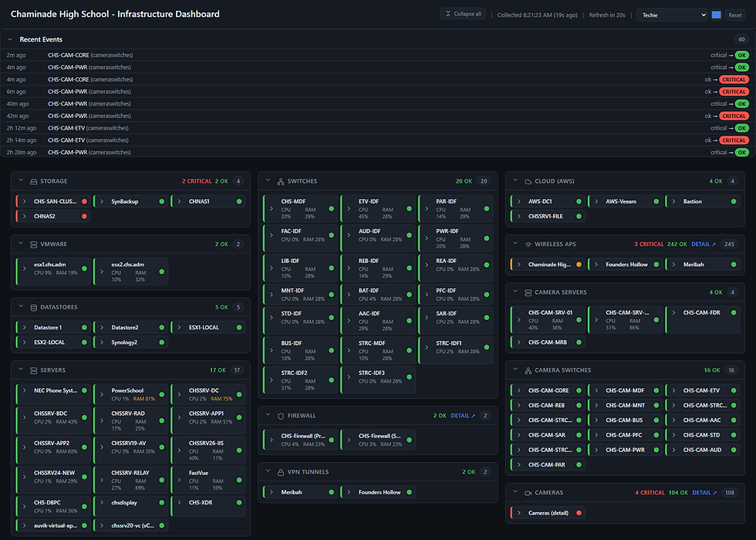Screen dimensions: 756x540
Task: Expand the Founders Hollow VPN tunnel
Action: [x=349, y=492]
